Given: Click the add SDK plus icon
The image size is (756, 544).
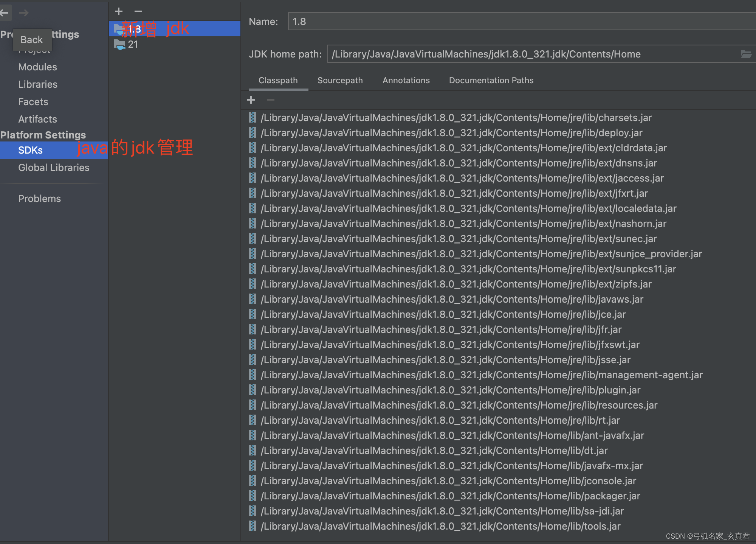Looking at the screenshot, I should point(119,11).
